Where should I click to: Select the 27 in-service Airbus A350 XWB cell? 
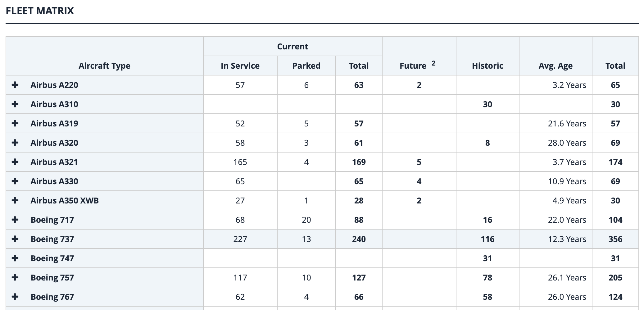click(x=240, y=201)
